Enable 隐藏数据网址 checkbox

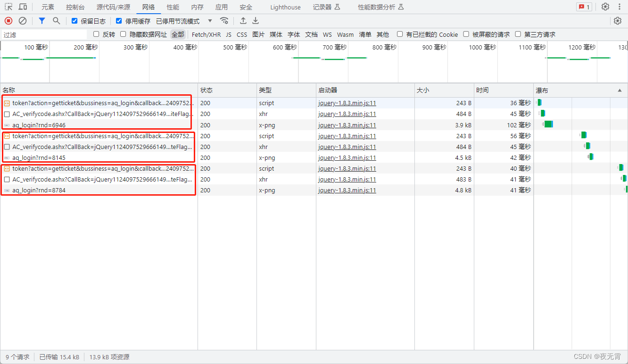click(123, 34)
